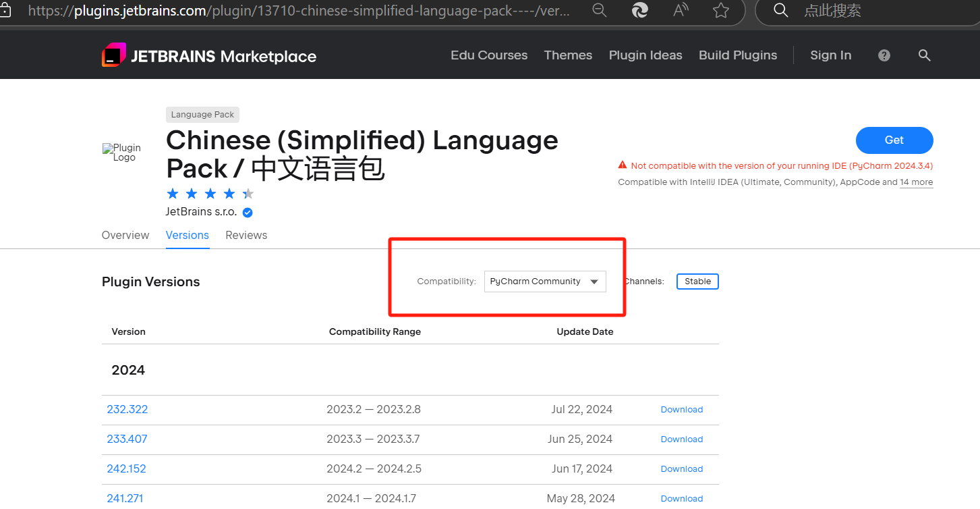Screen dimensions: 980x509
Task: Open Edu Courses in navigation
Action: [x=489, y=55]
